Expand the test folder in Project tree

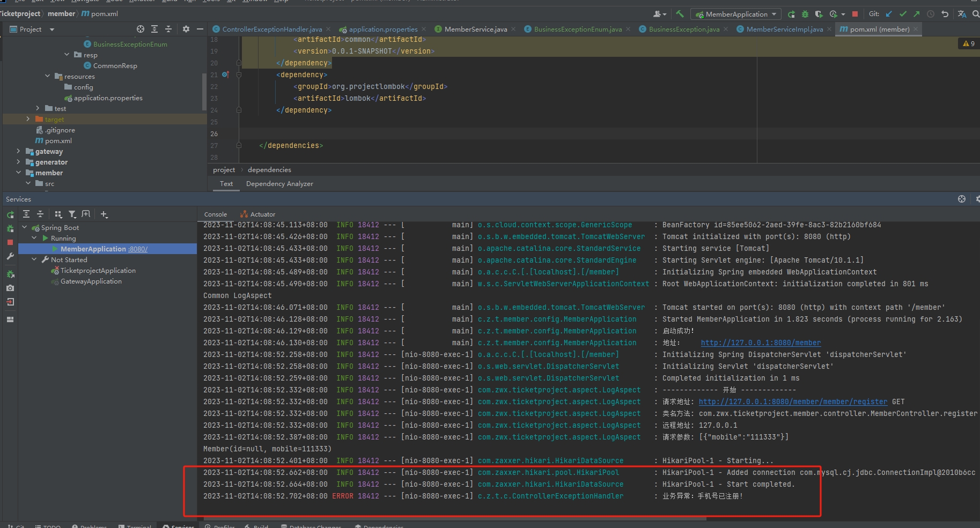(38, 108)
